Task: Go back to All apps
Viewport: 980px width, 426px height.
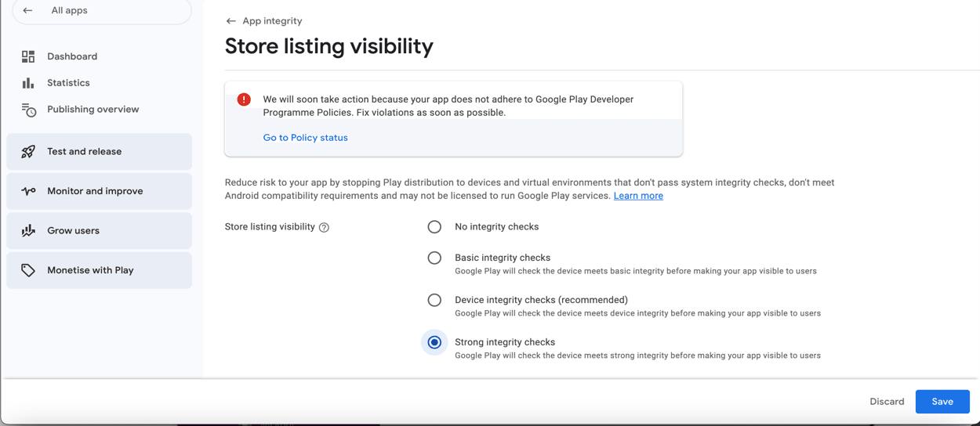Action: coord(69,11)
